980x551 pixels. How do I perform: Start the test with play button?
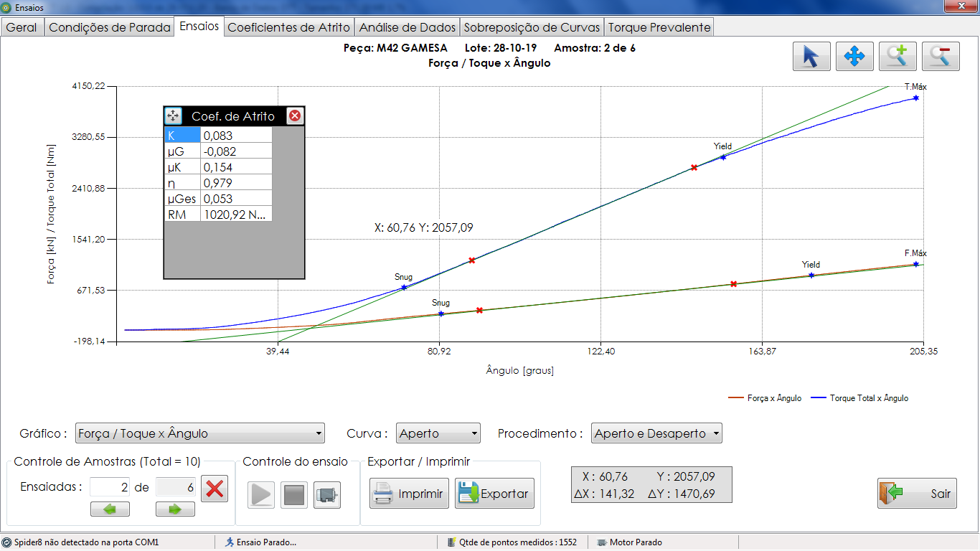(261, 494)
